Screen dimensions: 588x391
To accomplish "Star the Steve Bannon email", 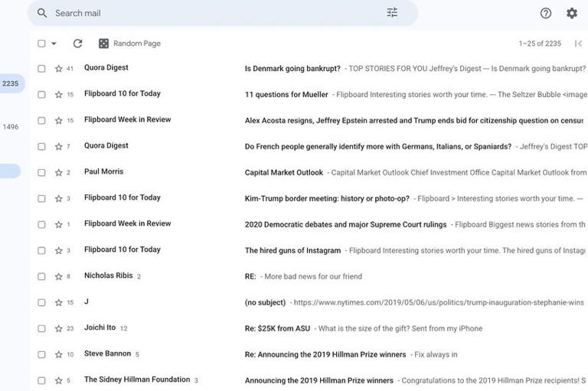I will pos(58,354).
